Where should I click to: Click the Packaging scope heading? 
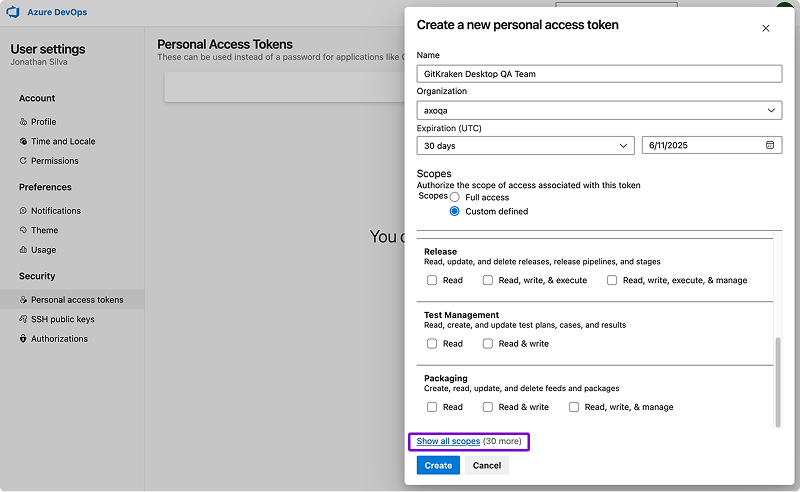(445, 378)
